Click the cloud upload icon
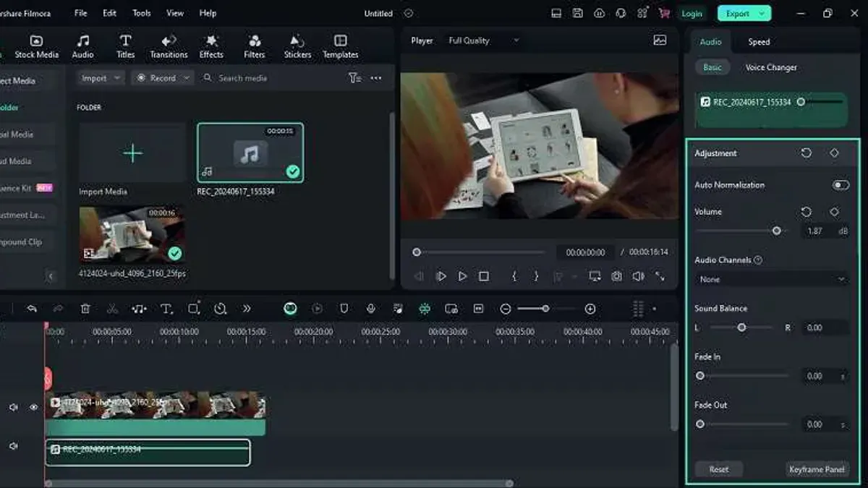This screenshot has width=868, height=488. pos(599,13)
